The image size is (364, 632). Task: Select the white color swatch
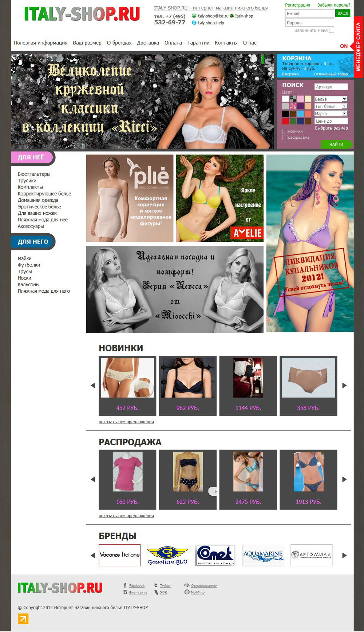tap(285, 99)
